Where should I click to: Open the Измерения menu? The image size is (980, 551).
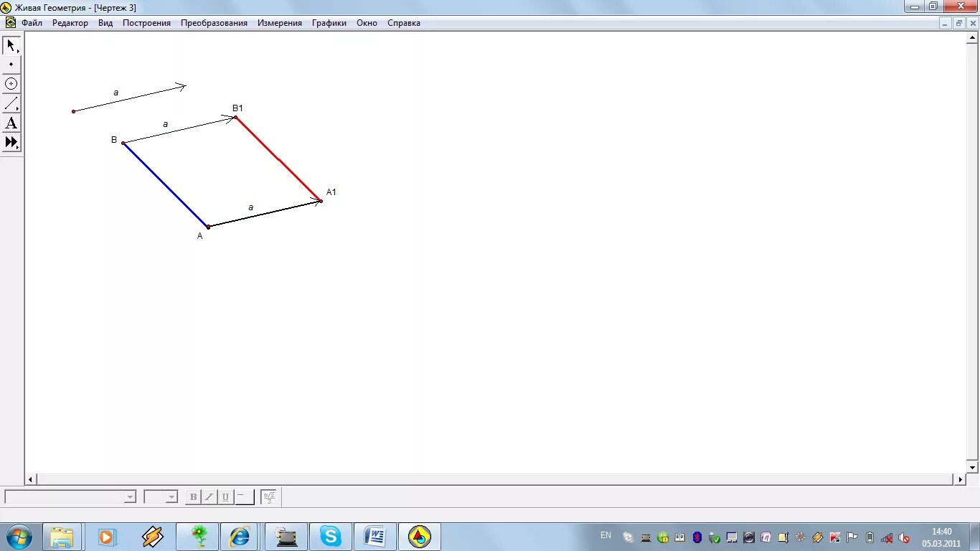(280, 23)
